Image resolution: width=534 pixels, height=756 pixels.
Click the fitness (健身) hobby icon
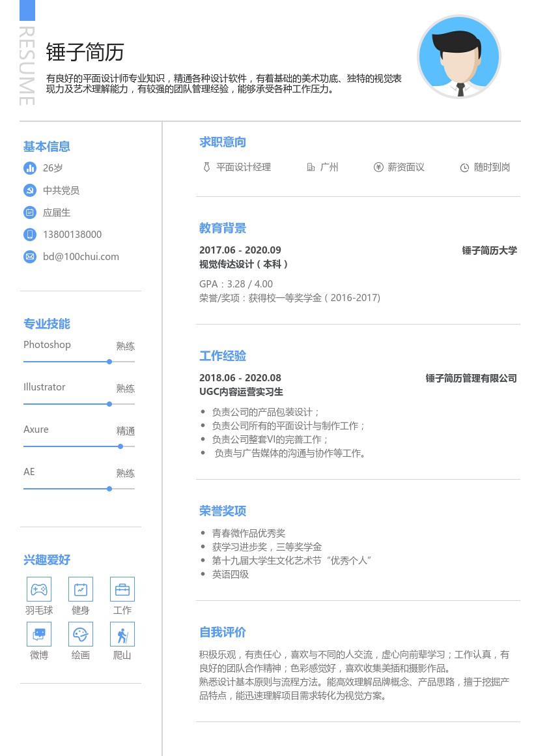click(81, 589)
